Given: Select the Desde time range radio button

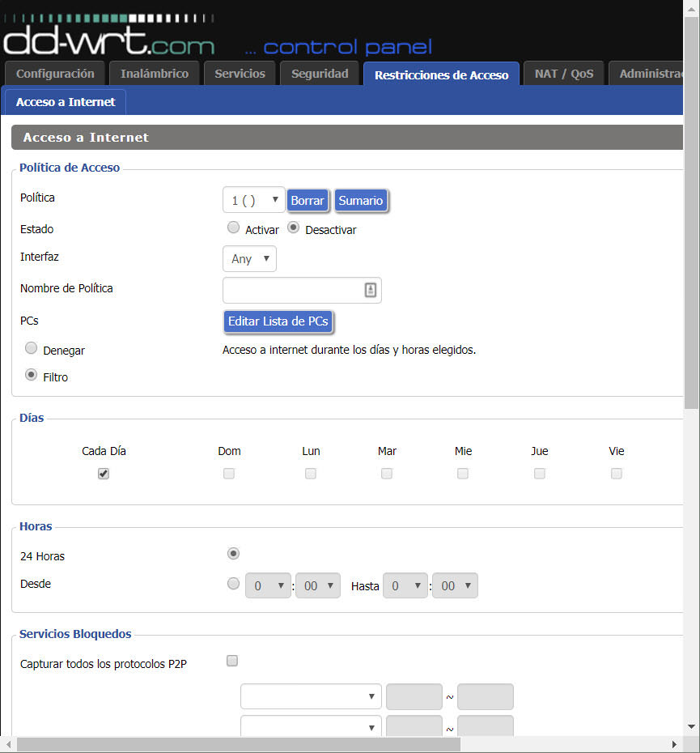Looking at the screenshot, I should click(x=234, y=583).
